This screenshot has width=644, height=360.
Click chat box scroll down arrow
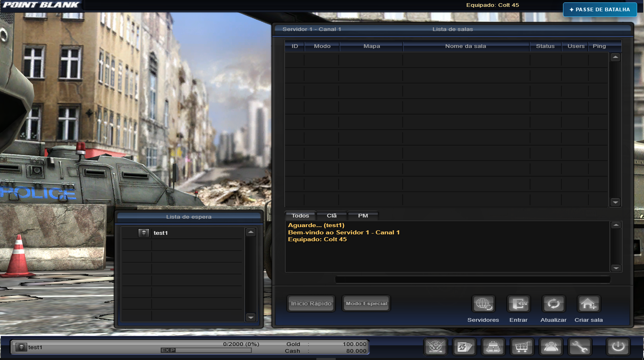point(616,268)
